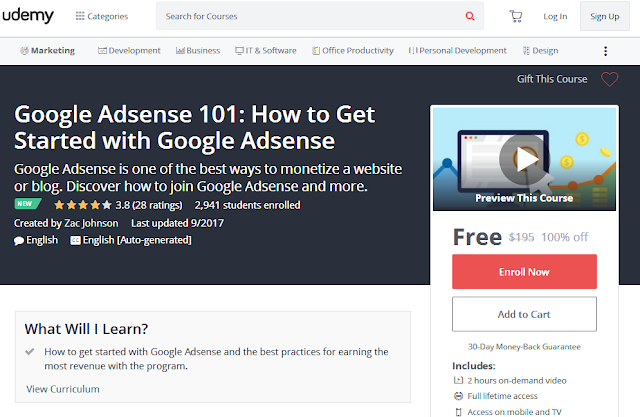Click the crossed-out $195 price

[521, 237]
